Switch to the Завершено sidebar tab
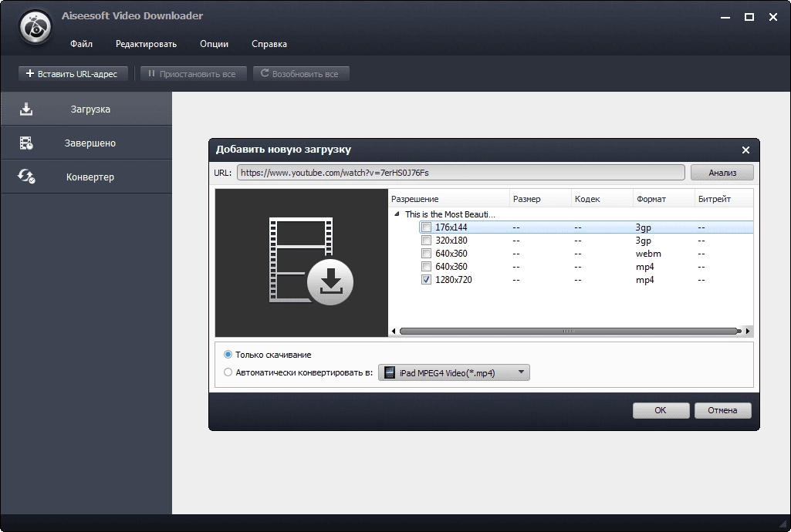 point(86,143)
